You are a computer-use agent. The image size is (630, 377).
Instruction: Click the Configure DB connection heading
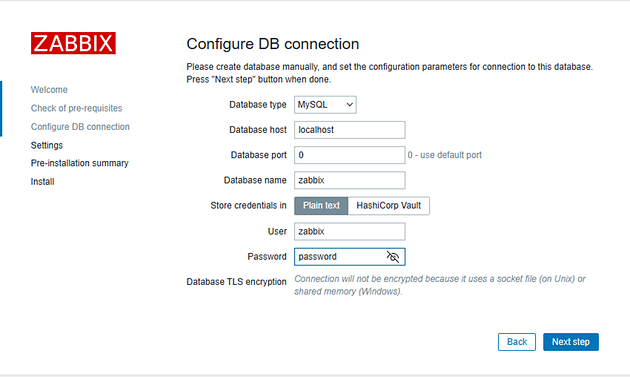click(x=273, y=44)
